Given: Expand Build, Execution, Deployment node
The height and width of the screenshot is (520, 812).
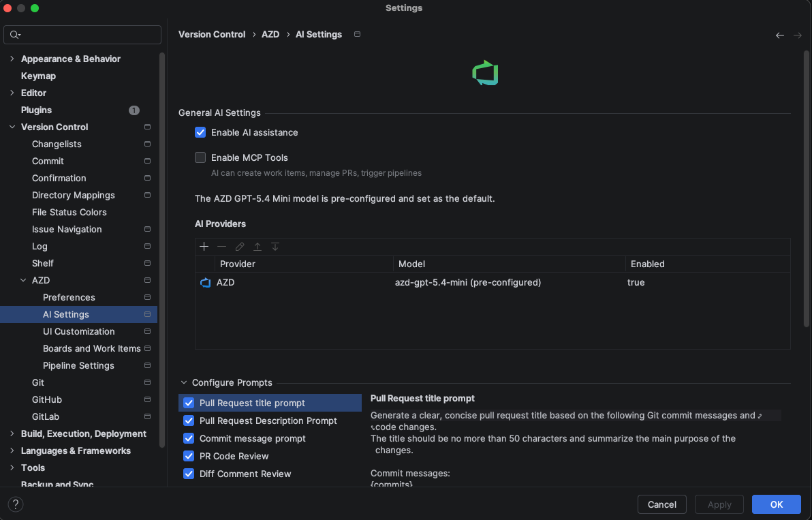Looking at the screenshot, I should click(12, 433).
